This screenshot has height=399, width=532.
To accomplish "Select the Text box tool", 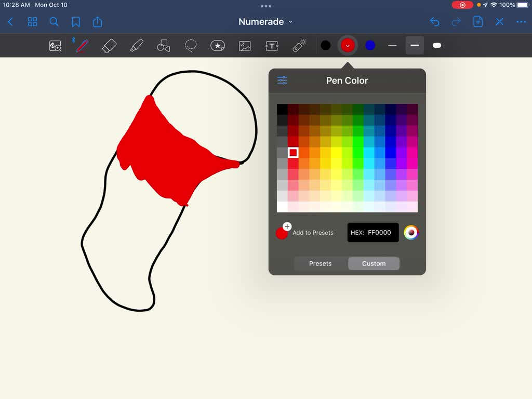I will tap(272, 45).
